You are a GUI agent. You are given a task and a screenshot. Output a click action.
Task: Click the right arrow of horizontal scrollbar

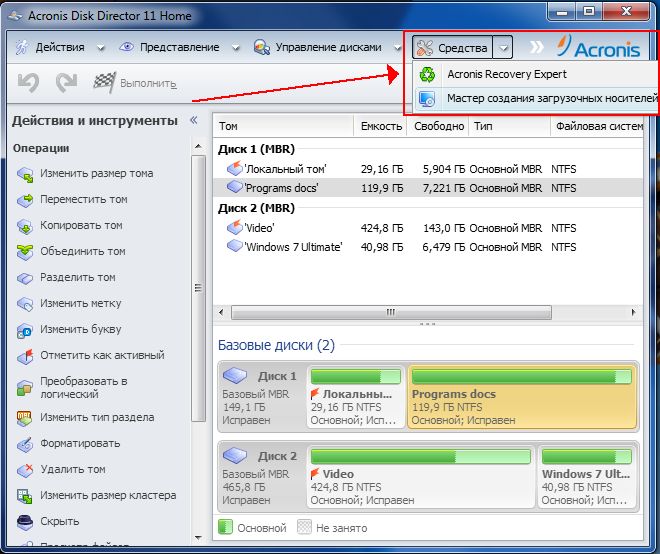(x=633, y=312)
